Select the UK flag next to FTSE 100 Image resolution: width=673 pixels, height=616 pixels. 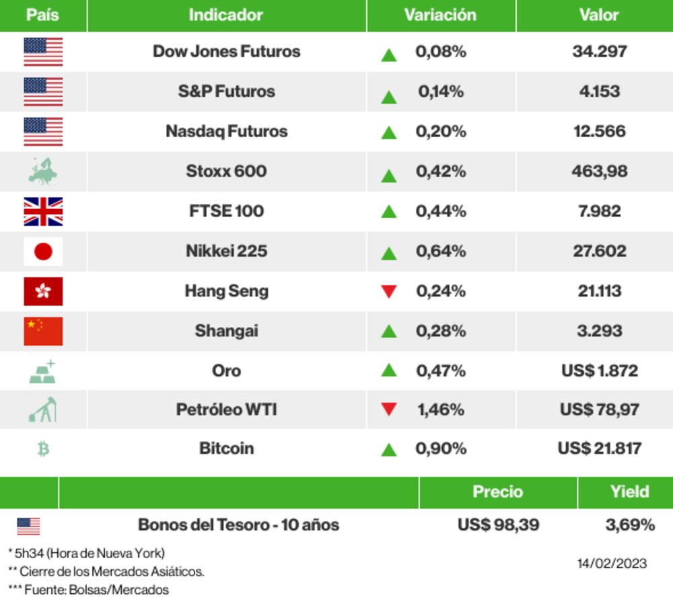click(x=43, y=211)
